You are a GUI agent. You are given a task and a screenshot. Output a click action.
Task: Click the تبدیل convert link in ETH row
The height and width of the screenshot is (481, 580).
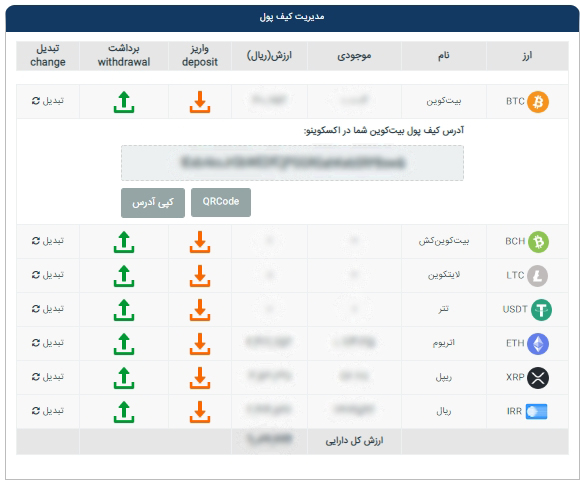tap(48, 343)
